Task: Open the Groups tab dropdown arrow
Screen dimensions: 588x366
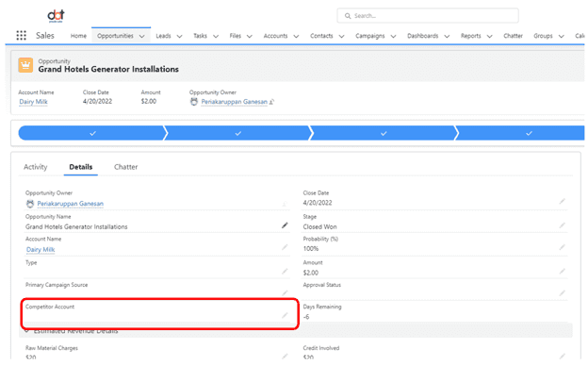Action: [561, 37]
